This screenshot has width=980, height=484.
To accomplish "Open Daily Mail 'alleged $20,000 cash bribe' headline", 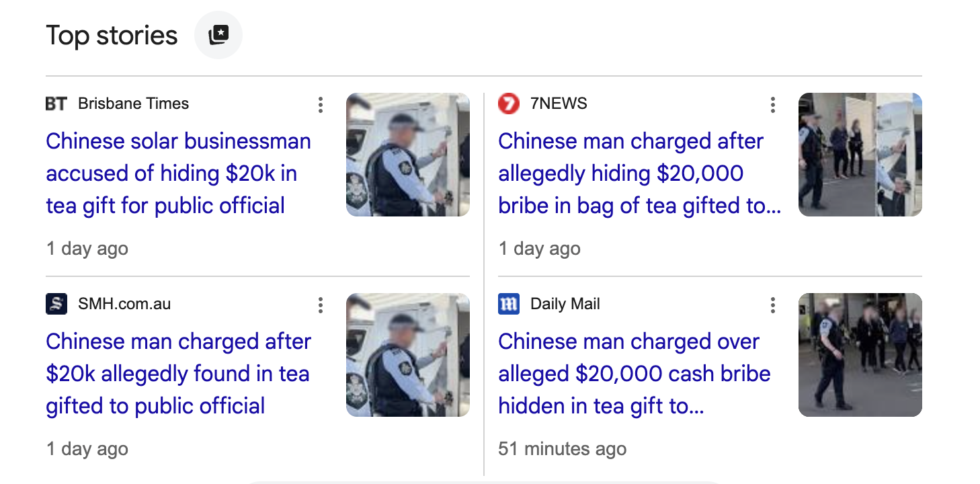I will pos(634,374).
